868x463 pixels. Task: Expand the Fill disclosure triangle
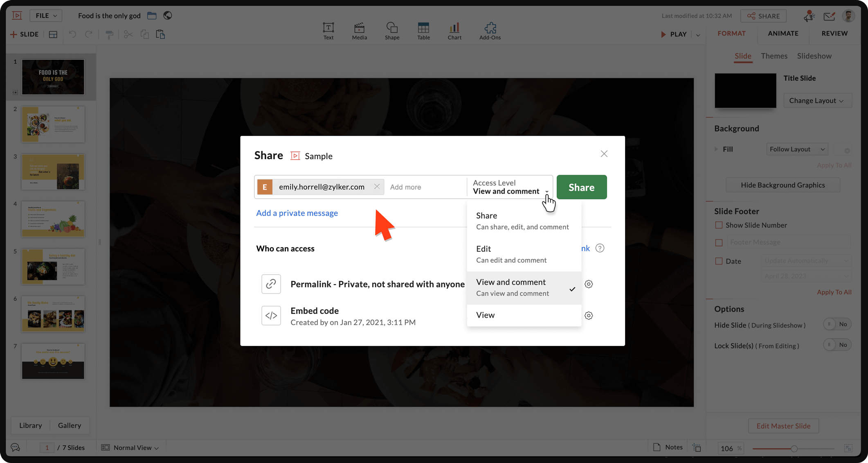(716, 149)
